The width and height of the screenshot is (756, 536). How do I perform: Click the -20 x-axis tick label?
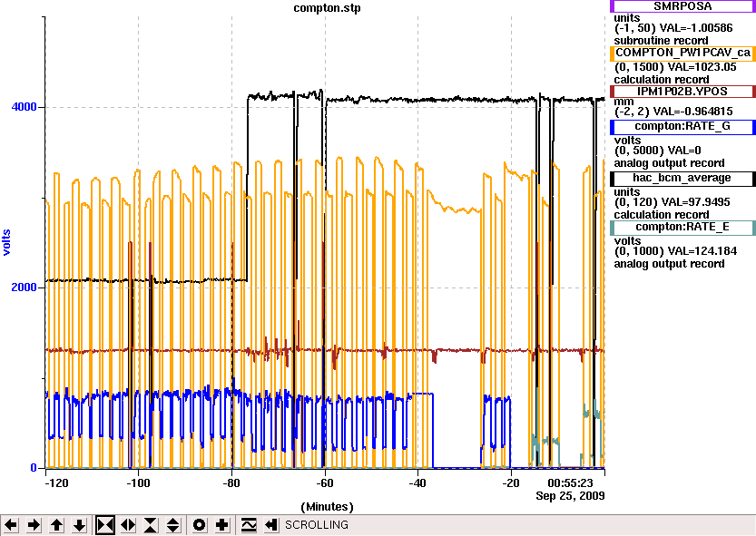tap(511, 483)
